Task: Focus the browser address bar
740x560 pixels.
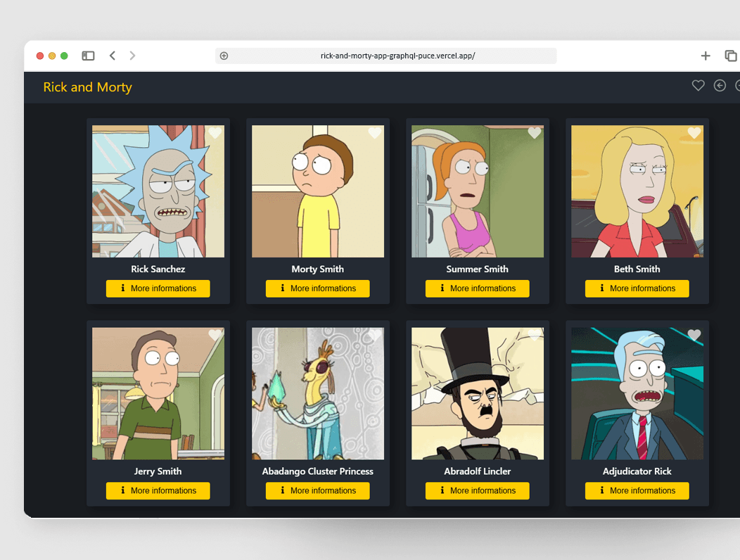Action: click(x=386, y=56)
